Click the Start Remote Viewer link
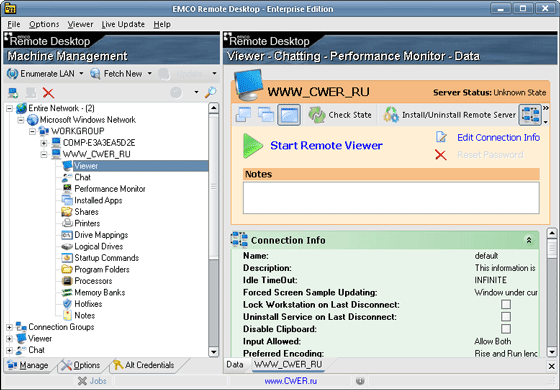The height and width of the screenshot is (390, 560). [x=326, y=145]
